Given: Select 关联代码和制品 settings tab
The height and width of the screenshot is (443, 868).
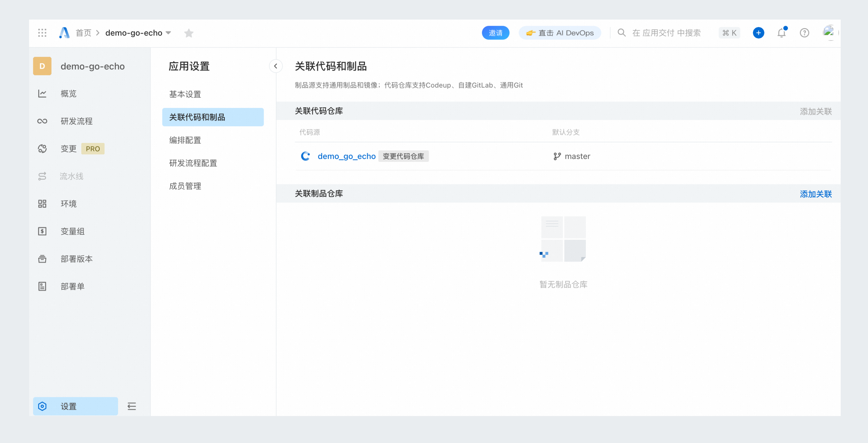Looking at the screenshot, I should 213,117.
